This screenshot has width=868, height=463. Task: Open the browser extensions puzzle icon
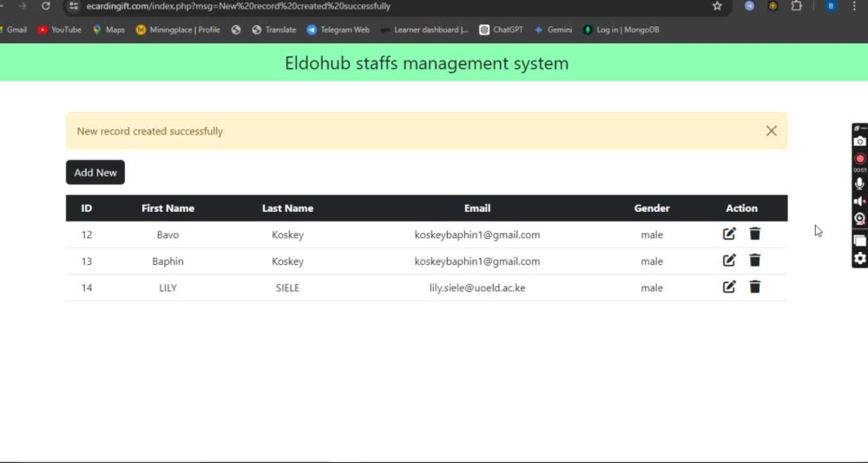point(796,6)
